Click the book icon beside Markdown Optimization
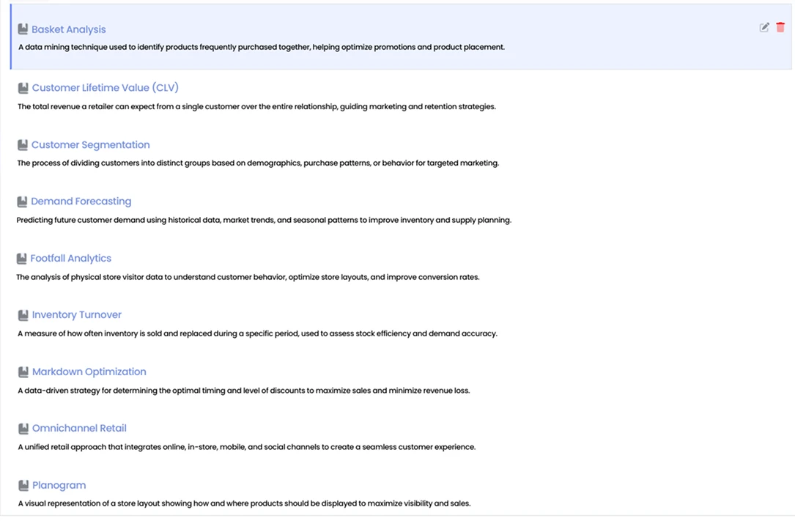This screenshot has width=795, height=532. (23, 372)
